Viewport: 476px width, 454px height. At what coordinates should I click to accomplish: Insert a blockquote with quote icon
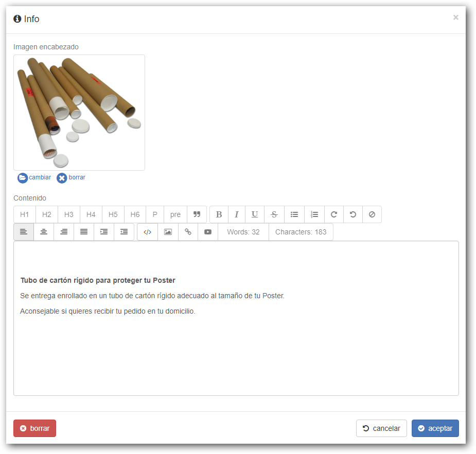point(197,214)
